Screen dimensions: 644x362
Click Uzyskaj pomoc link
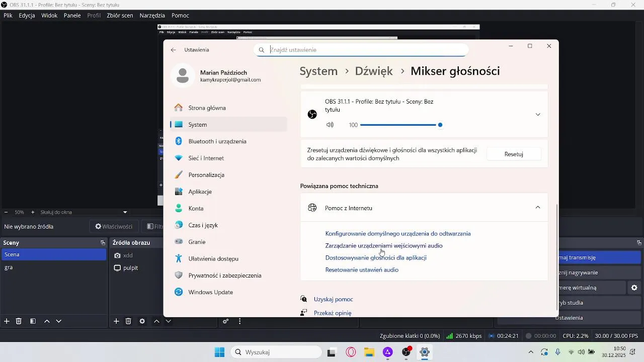(x=334, y=299)
